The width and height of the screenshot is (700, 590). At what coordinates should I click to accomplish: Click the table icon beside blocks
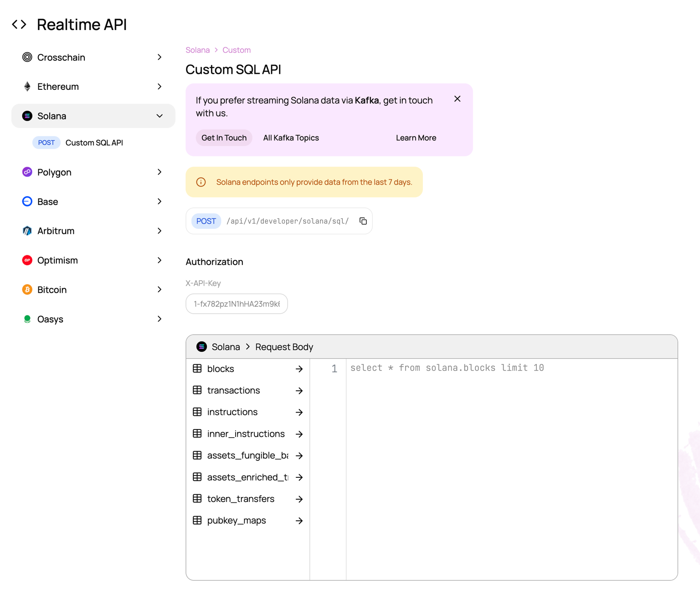coord(197,368)
